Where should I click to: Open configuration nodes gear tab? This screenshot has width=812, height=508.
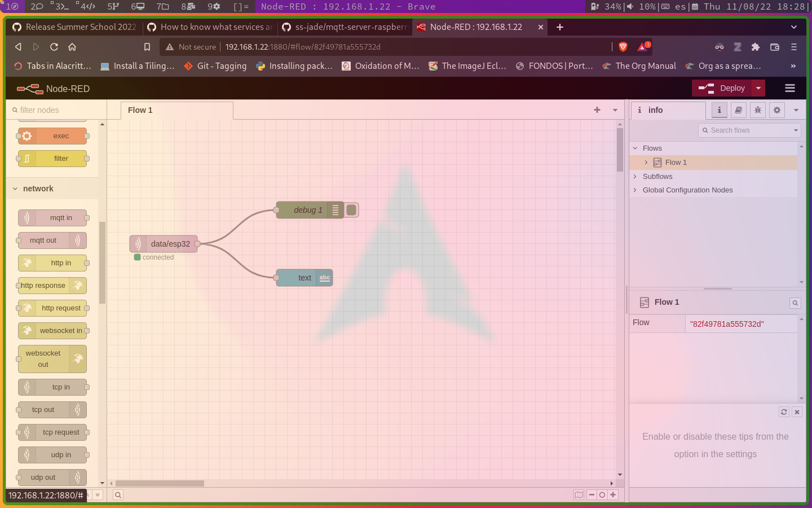pos(776,110)
